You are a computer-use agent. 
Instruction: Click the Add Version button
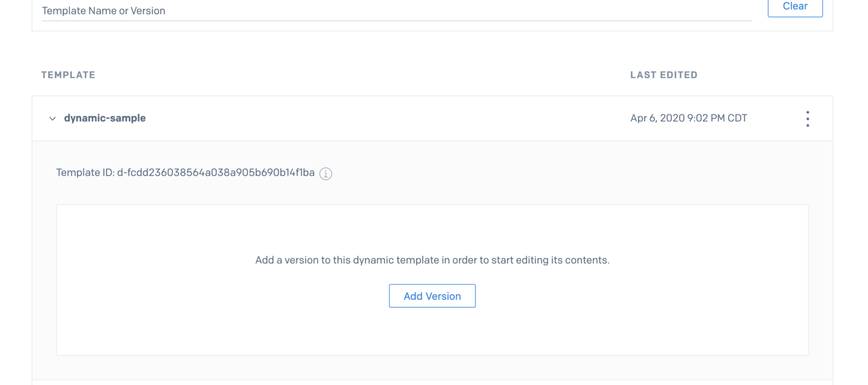tap(432, 296)
